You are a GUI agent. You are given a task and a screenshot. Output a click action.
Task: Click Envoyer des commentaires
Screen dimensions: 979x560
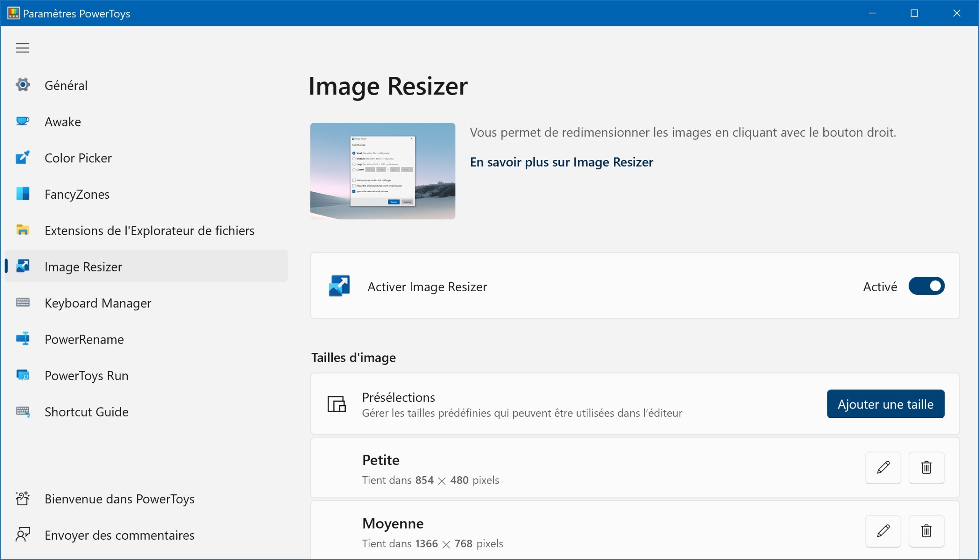coord(146,535)
